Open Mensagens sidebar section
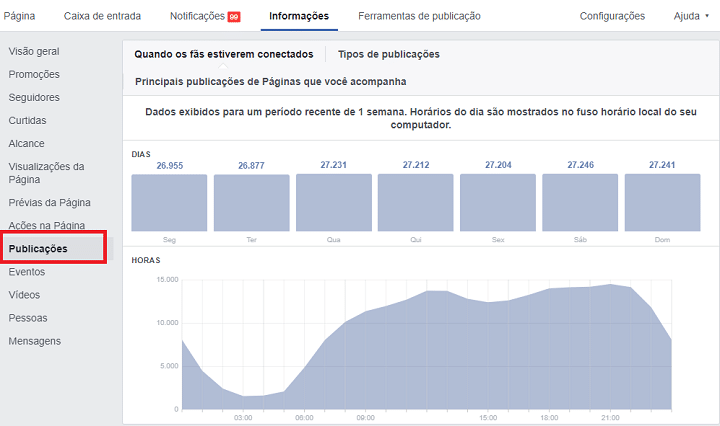The image size is (720, 426). point(34,341)
